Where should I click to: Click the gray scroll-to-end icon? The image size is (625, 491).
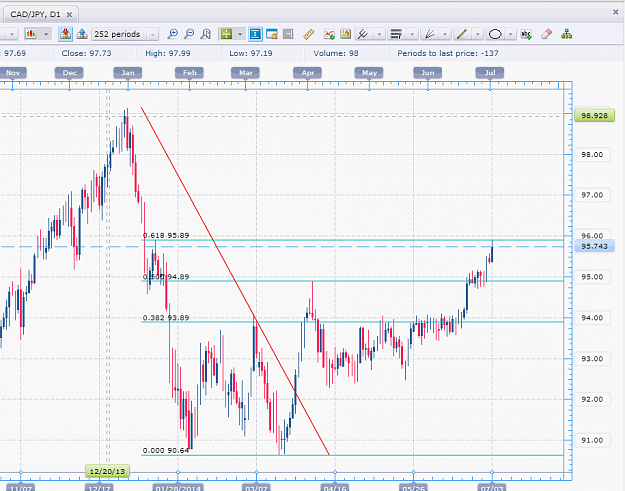coord(288,34)
